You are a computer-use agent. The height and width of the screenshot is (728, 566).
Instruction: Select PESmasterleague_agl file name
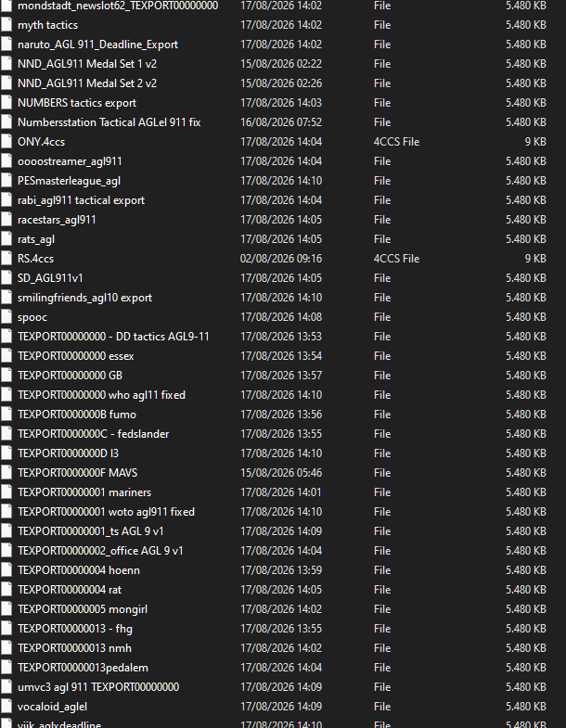pos(69,181)
